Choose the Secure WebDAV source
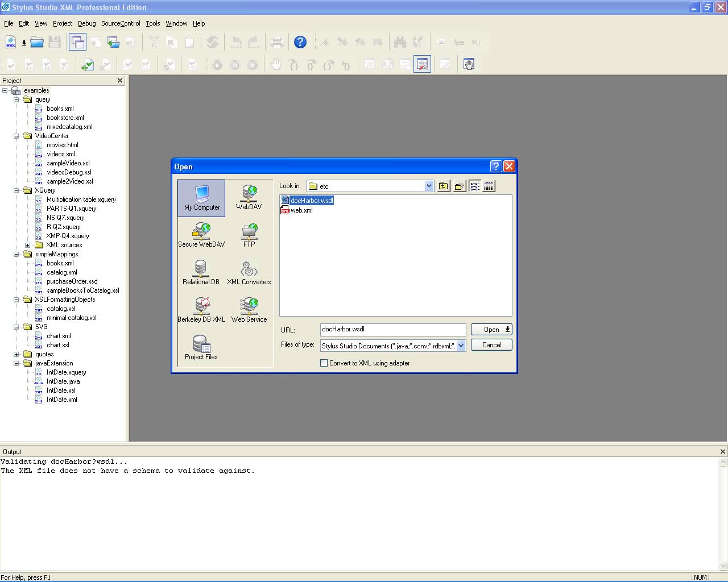 pyautogui.click(x=201, y=235)
